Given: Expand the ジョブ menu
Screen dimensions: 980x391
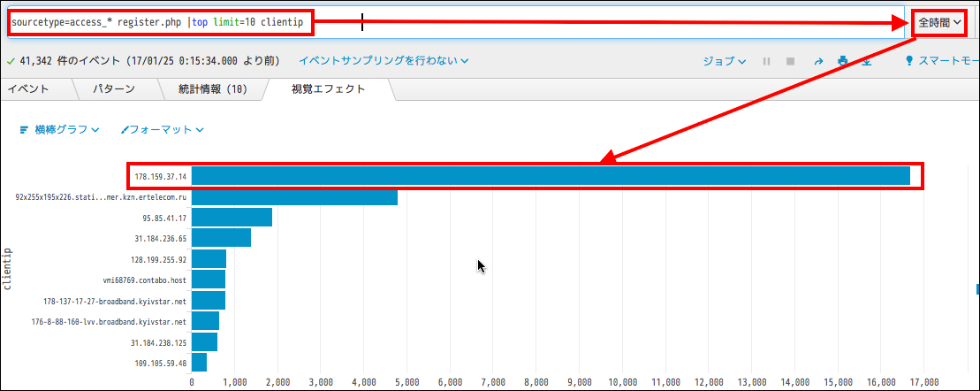Looking at the screenshot, I should [x=724, y=61].
